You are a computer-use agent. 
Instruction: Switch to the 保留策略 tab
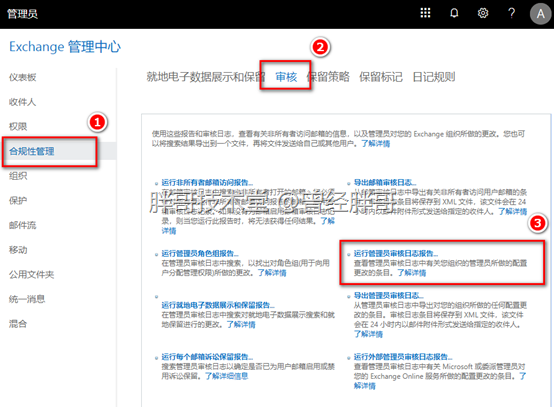[x=328, y=77]
